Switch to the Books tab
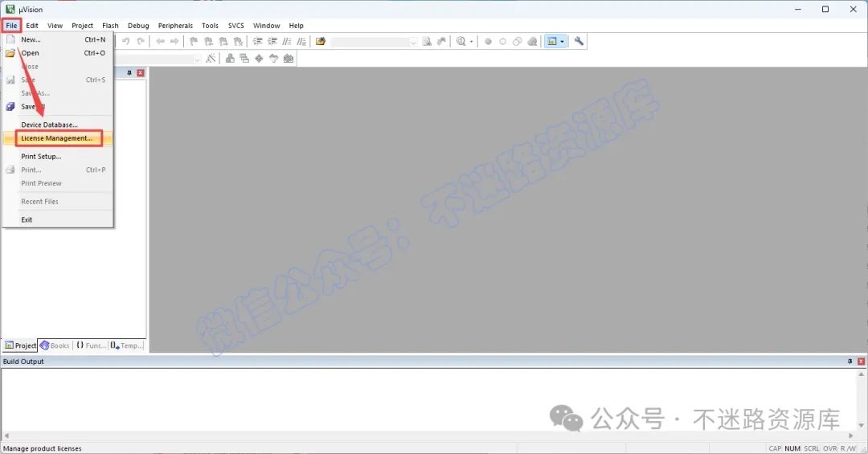This screenshot has height=454, width=868. tap(55, 346)
